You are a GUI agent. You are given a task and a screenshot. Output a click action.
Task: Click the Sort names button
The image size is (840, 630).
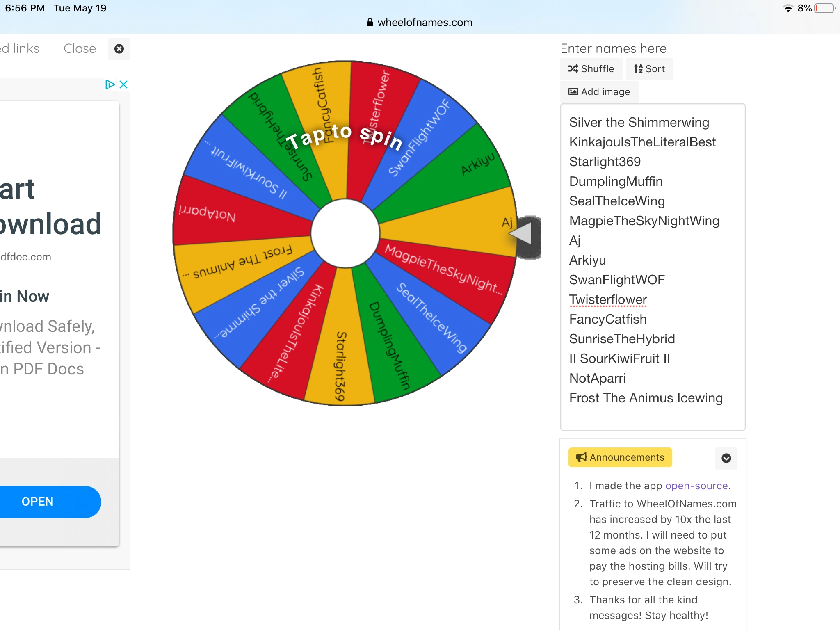tap(649, 69)
